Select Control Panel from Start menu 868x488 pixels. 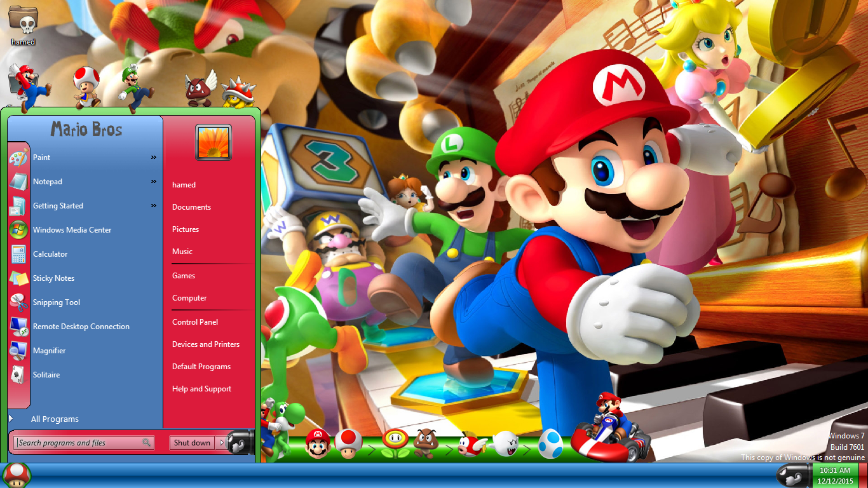click(x=195, y=322)
